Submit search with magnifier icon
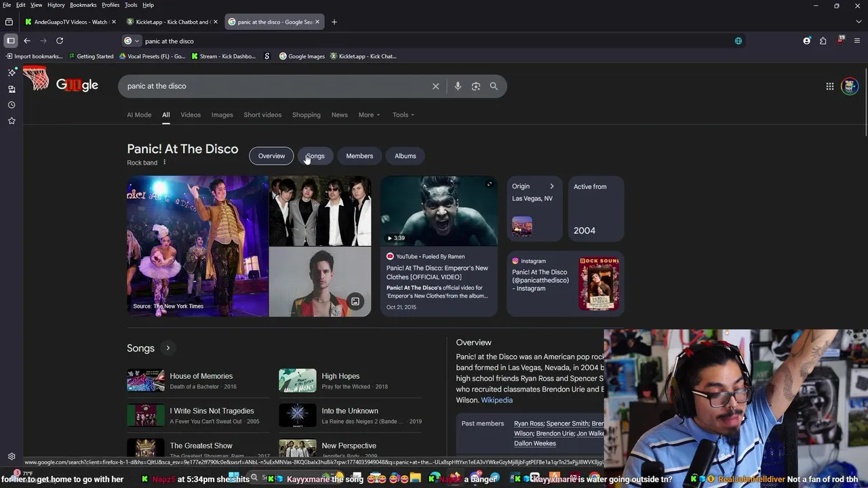Viewport: 868px width, 488px height. click(x=494, y=86)
